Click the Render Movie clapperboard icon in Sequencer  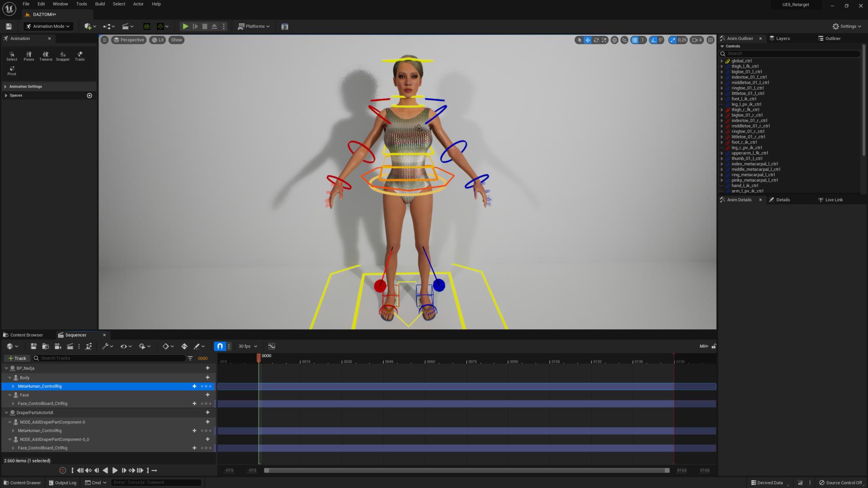coord(70,346)
